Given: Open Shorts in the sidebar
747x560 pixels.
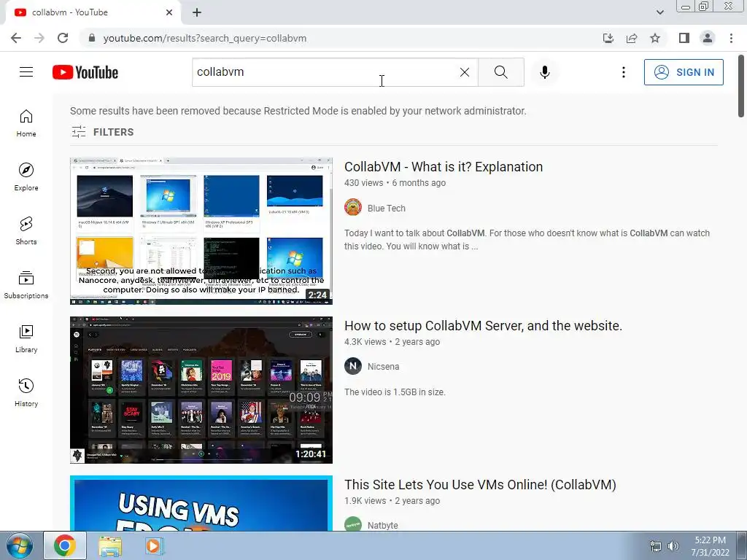Looking at the screenshot, I should 26,230.
